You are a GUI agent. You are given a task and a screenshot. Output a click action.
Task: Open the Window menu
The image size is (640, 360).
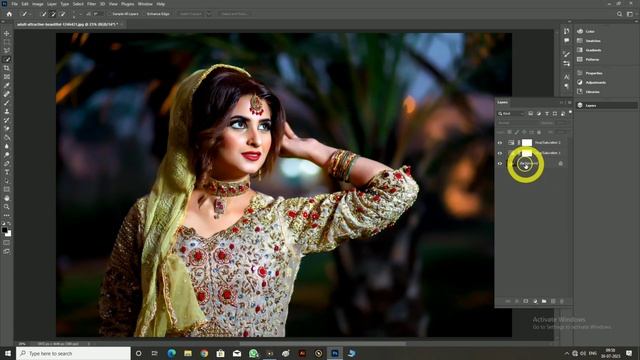[145, 4]
